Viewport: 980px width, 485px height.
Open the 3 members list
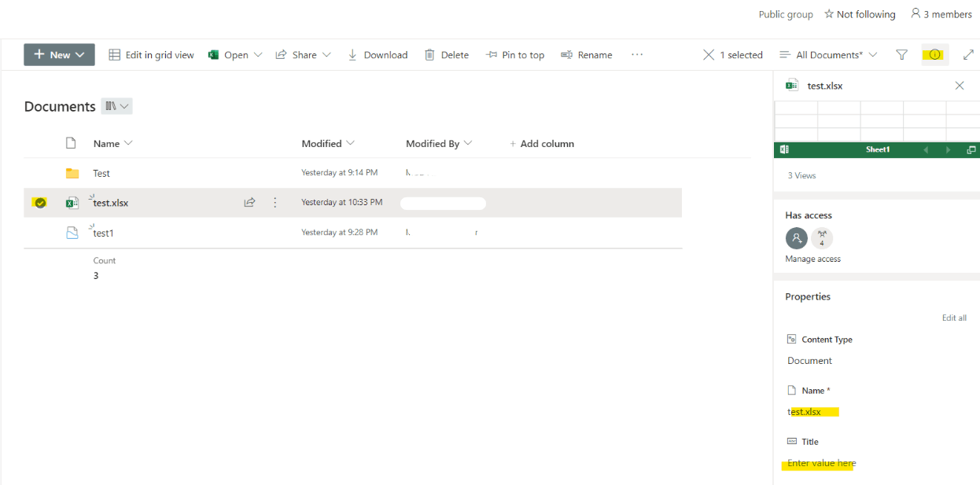(x=941, y=14)
